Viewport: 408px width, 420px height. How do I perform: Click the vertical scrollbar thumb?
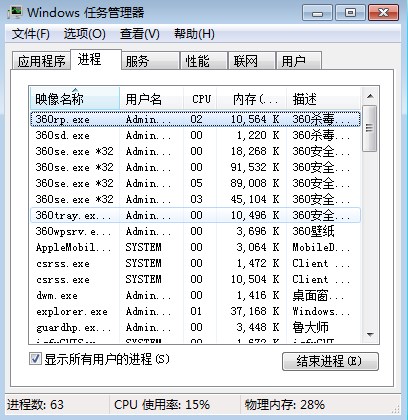(x=370, y=128)
